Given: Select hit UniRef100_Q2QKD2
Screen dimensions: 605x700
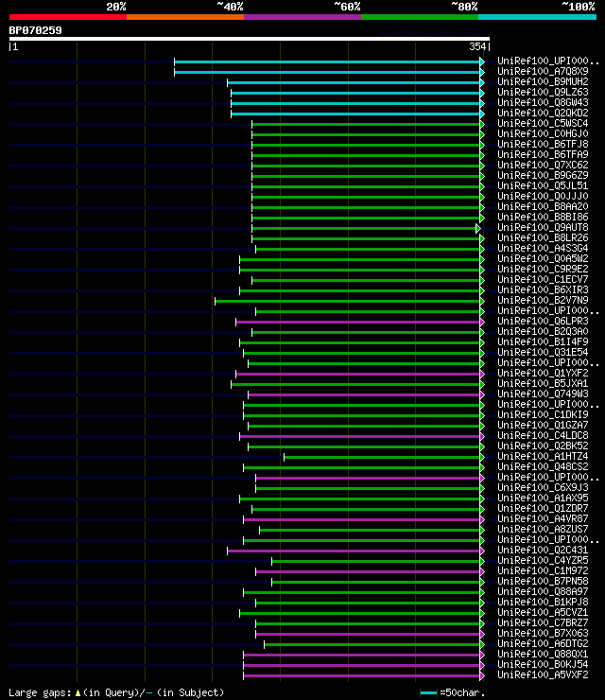Looking at the screenshot, I should 543,113.
